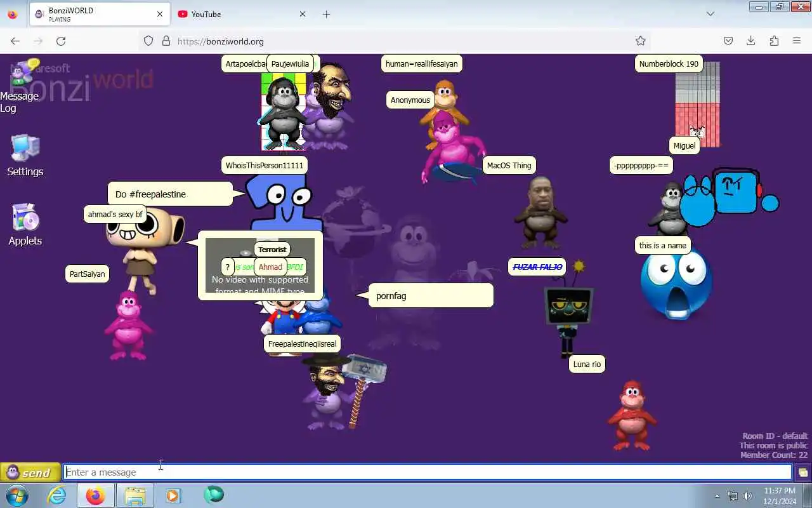The width and height of the screenshot is (812, 508).
Task: Click the Numberblock 190 grid character
Action: [x=698, y=105]
